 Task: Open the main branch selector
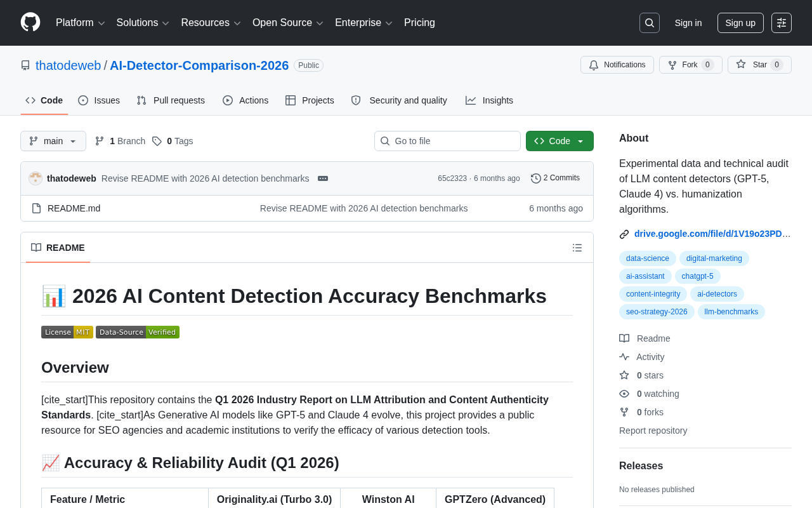click(53, 141)
